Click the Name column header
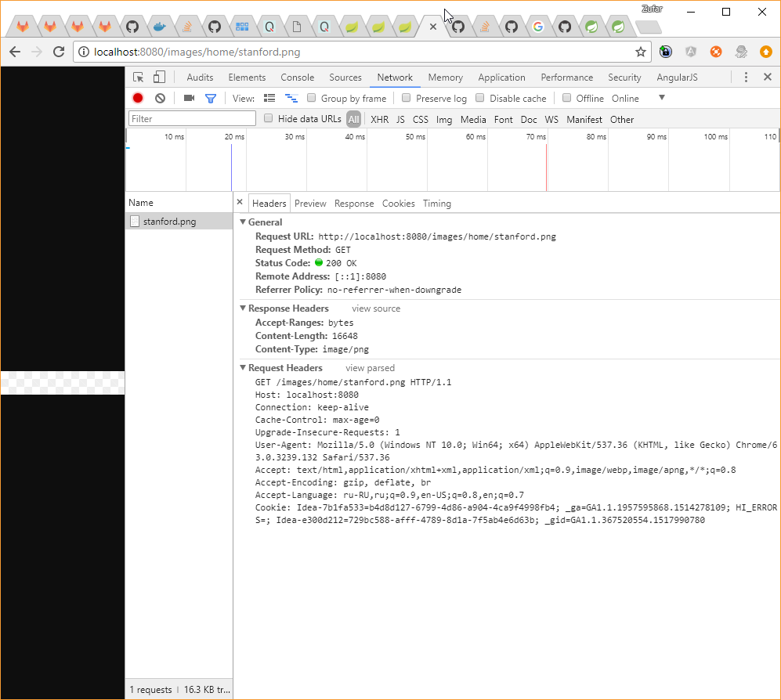Image resolution: width=781 pixels, height=700 pixels. [x=179, y=203]
